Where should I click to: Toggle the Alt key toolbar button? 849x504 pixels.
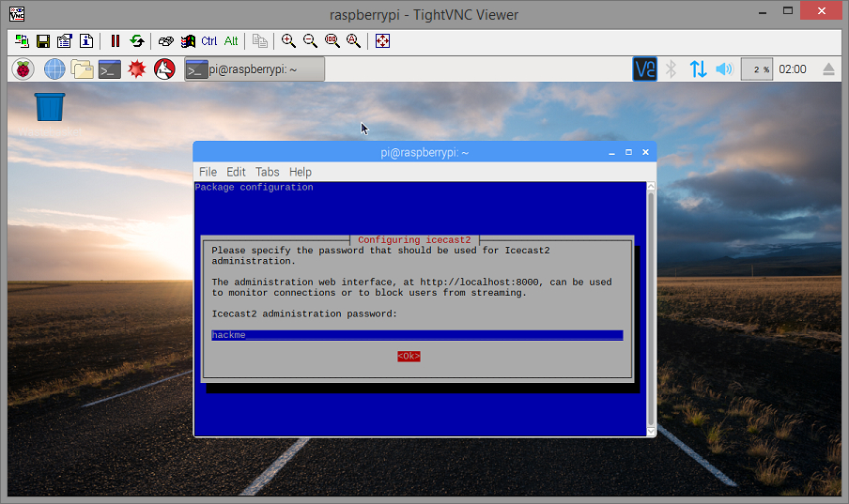click(231, 41)
